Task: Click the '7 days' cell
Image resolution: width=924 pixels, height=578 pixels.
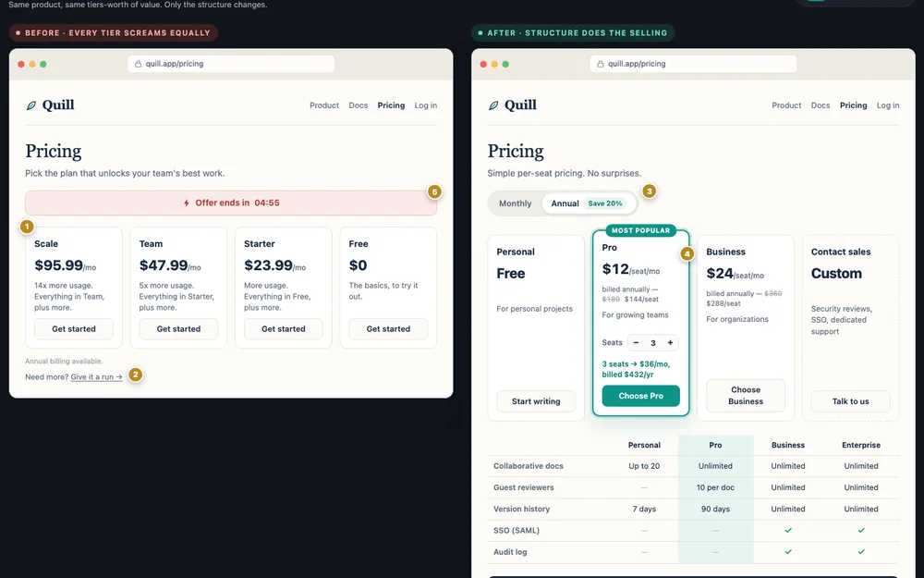Action: (644, 509)
